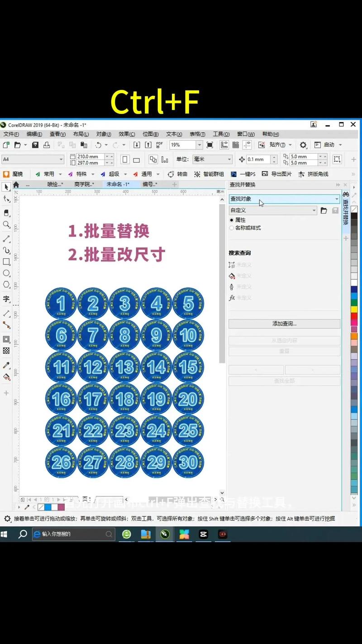Open the 对象 menu
This screenshot has height=644, width=362.
click(103, 134)
